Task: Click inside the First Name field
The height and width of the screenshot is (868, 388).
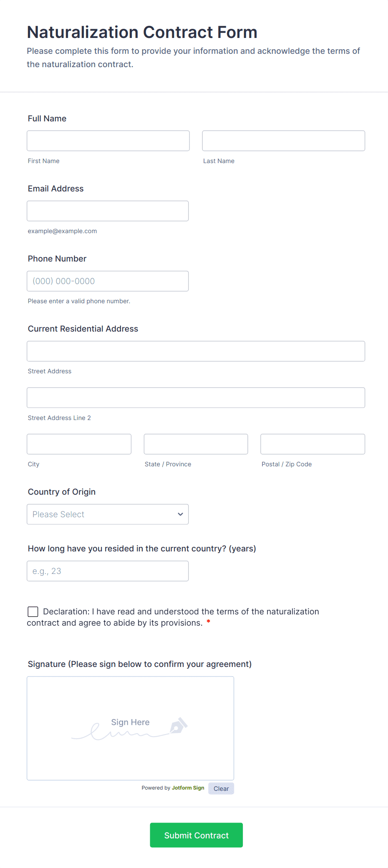Action: coord(108,141)
